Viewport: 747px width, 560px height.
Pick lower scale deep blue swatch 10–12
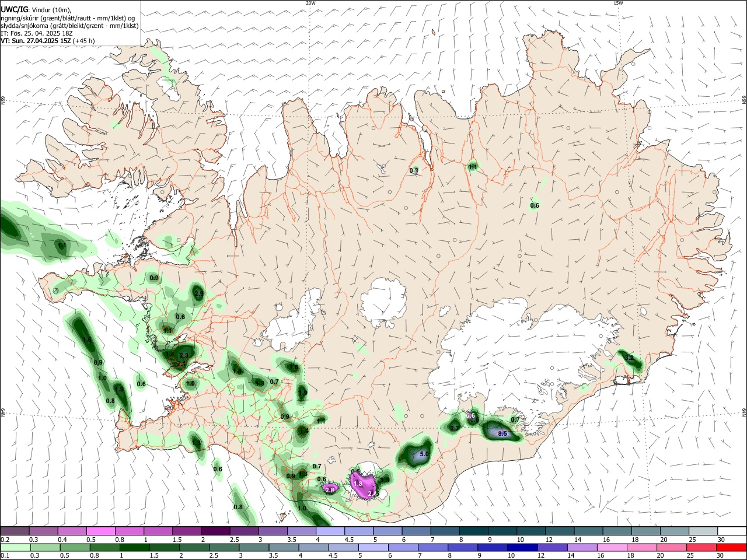(523, 547)
